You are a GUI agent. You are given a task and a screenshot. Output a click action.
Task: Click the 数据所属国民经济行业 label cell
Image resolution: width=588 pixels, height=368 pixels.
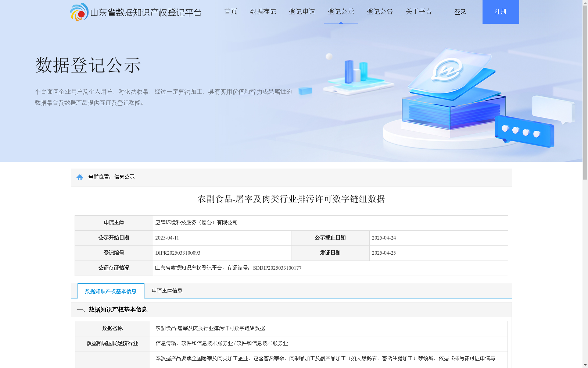(112, 344)
